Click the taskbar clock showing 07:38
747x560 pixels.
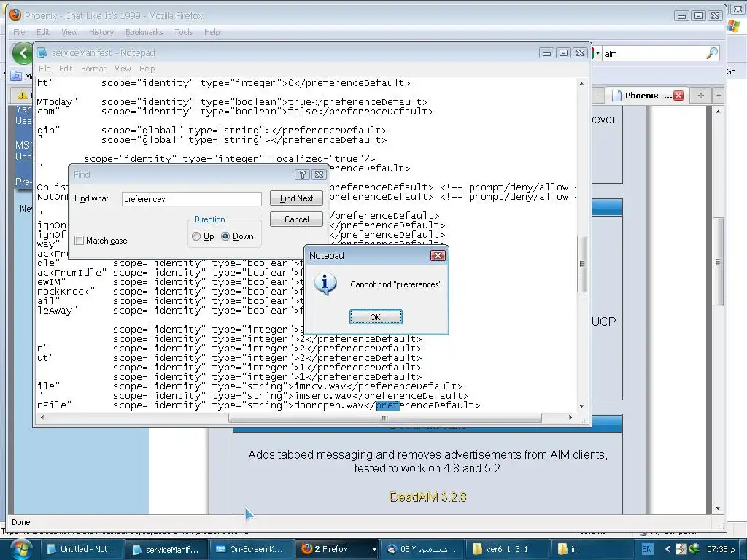click(720, 549)
